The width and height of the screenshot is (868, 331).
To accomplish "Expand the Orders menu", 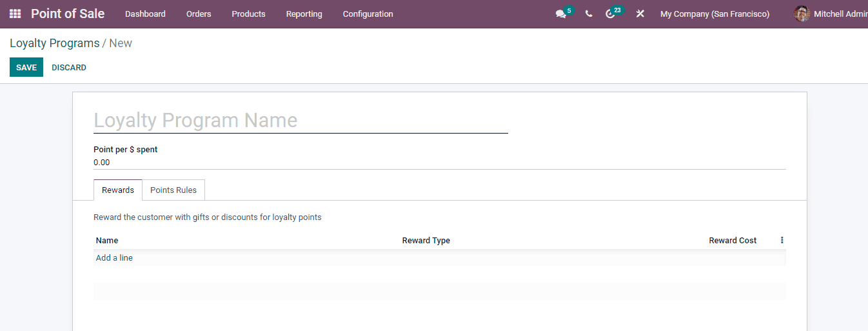I will [x=199, y=14].
